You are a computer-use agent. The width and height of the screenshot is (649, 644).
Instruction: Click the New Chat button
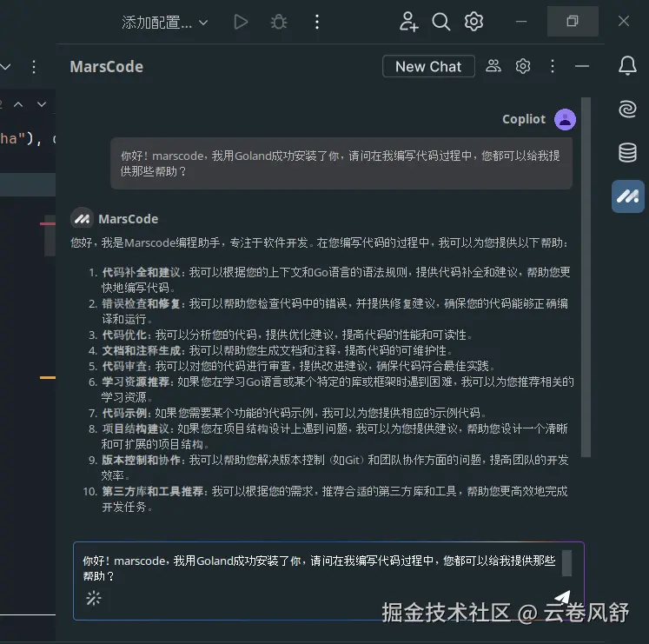(x=428, y=66)
